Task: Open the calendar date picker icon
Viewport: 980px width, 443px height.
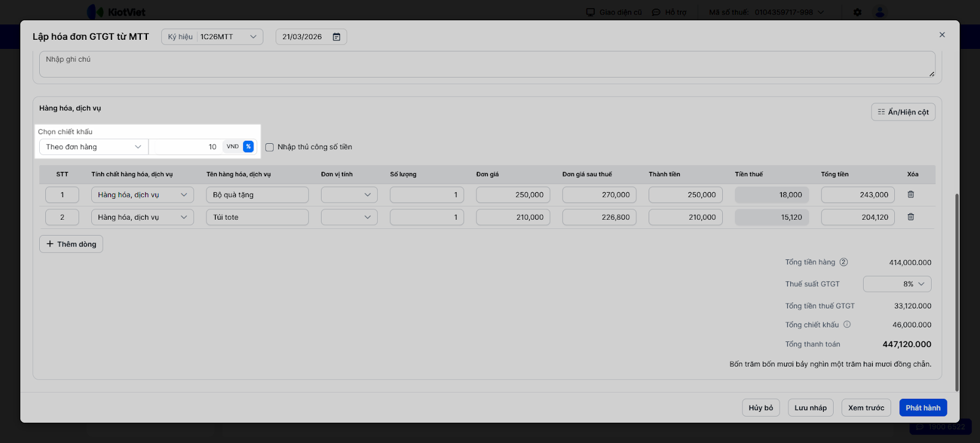Action: pyautogui.click(x=336, y=37)
